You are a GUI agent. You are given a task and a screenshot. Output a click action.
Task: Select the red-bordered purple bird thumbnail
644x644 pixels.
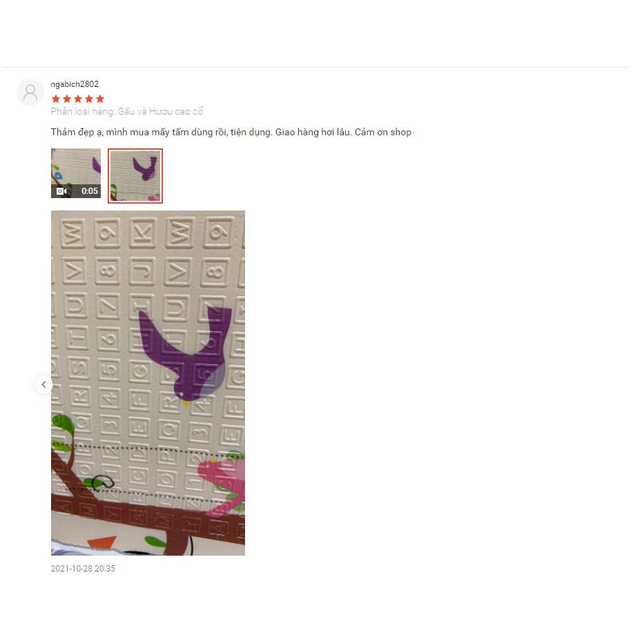click(x=135, y=176)
